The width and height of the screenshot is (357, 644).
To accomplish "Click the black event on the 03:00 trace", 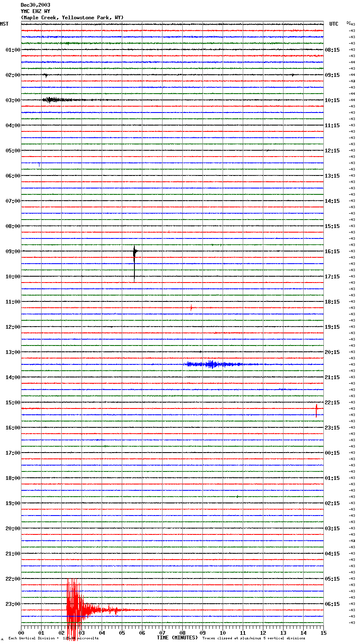I will [x=59, y=100].
